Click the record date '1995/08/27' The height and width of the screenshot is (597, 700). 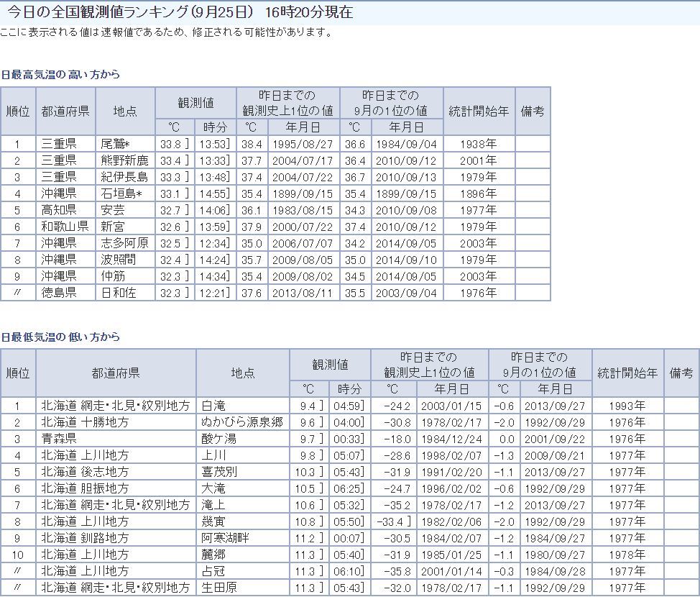tap(303, 144)
